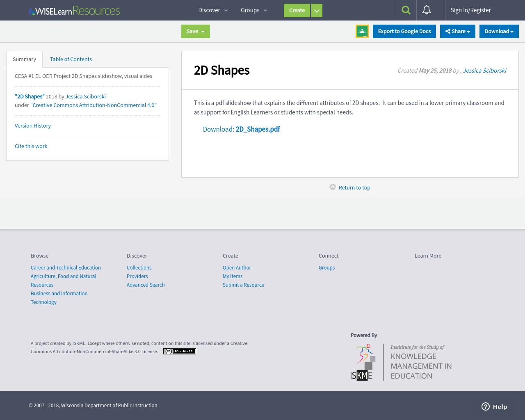
Task: Open the Create split-button dropdown arrow
Action: pos(317,10)
